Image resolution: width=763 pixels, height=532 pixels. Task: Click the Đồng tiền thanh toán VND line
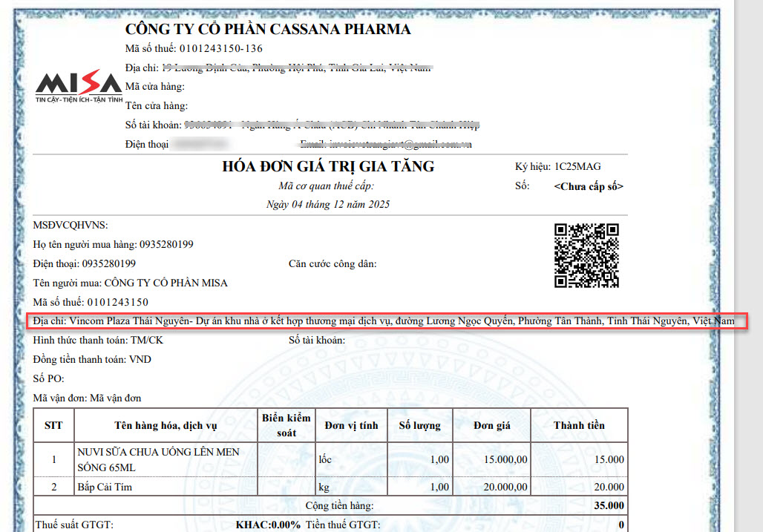(x=92, y=360)
